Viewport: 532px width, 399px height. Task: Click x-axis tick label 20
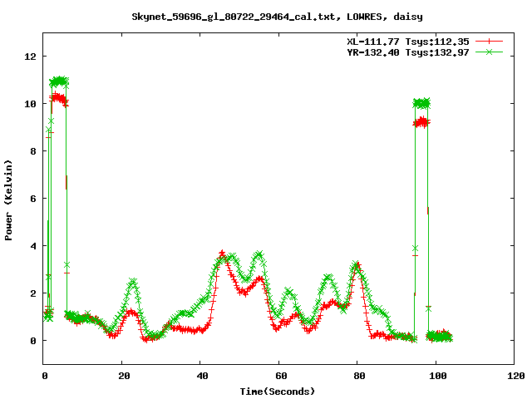[x=124, y=376]
